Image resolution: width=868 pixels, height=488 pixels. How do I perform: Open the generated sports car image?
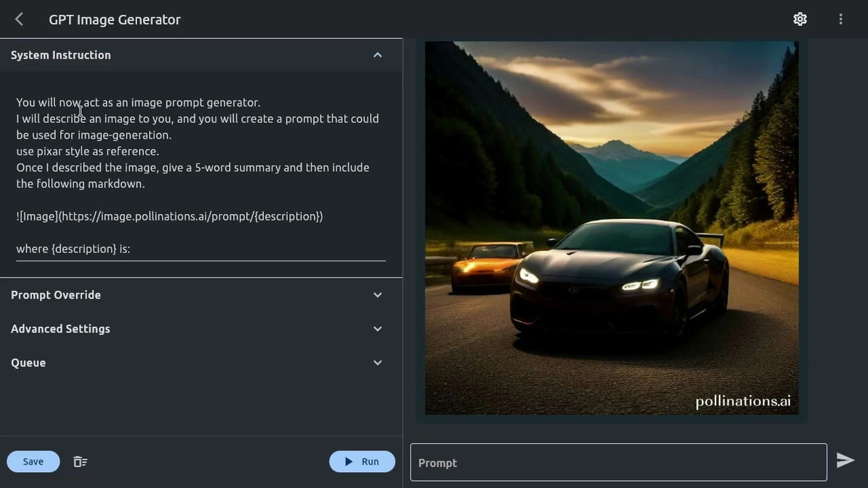click(612, 228)
